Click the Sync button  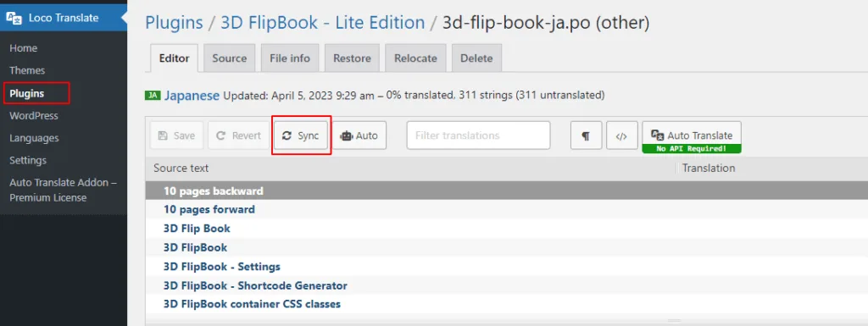(x=301, y=135)
